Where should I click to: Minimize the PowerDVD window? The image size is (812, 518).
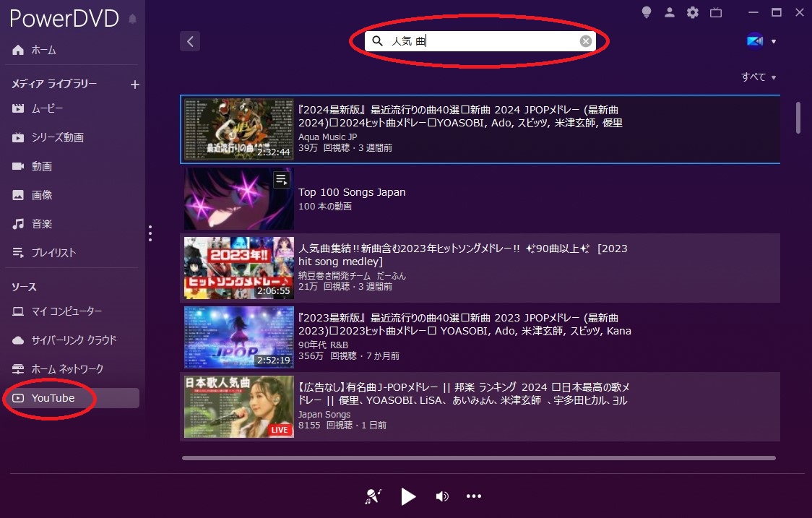click(x=753, y=12)
